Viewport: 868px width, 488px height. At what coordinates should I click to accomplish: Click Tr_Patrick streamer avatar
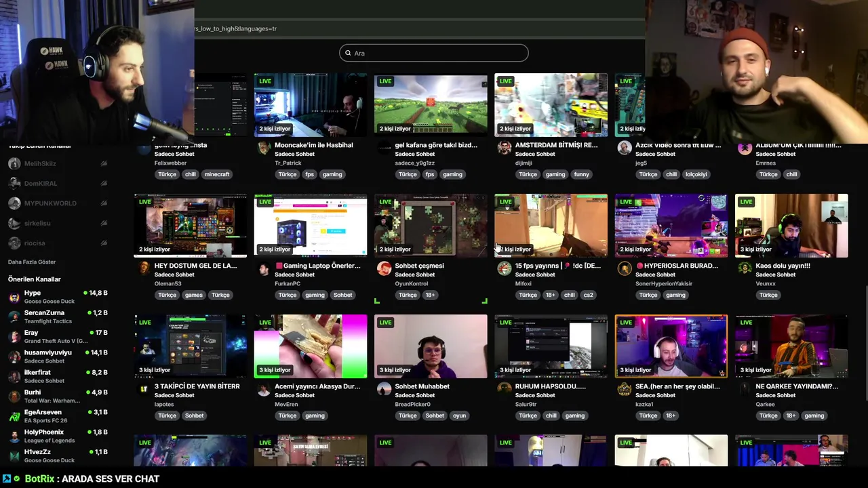point(264,148)
